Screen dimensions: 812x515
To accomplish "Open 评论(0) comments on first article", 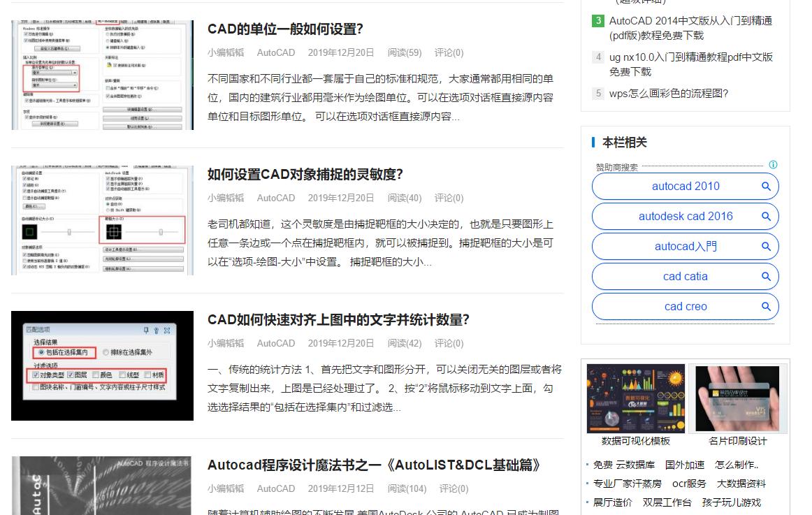I will 449,52.
